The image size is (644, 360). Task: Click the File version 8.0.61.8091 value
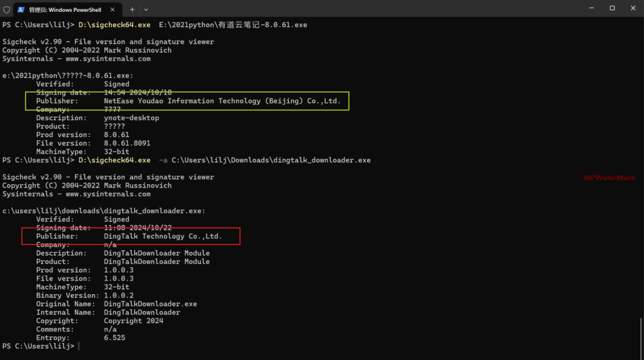pos(127,143)
